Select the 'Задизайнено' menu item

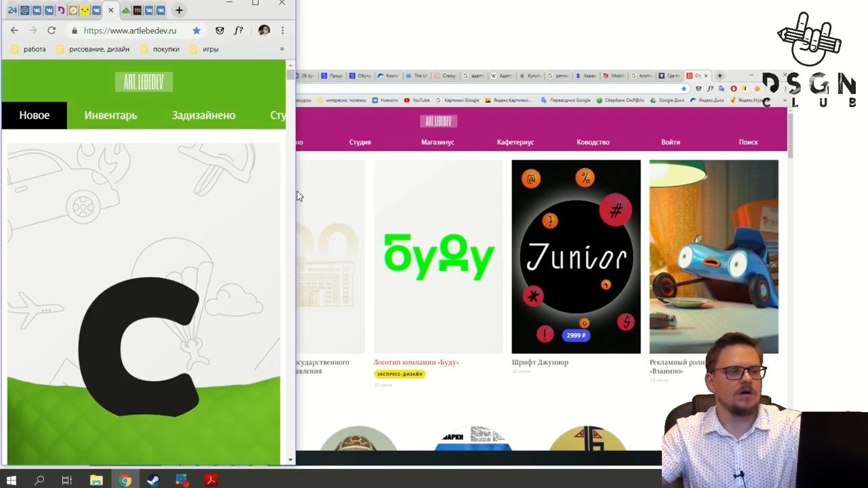point(203,115)
